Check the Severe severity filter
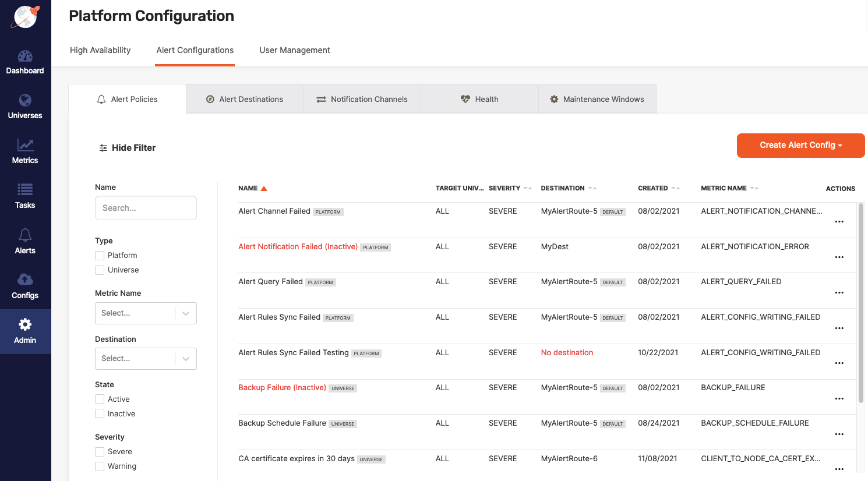 point(100,452)
